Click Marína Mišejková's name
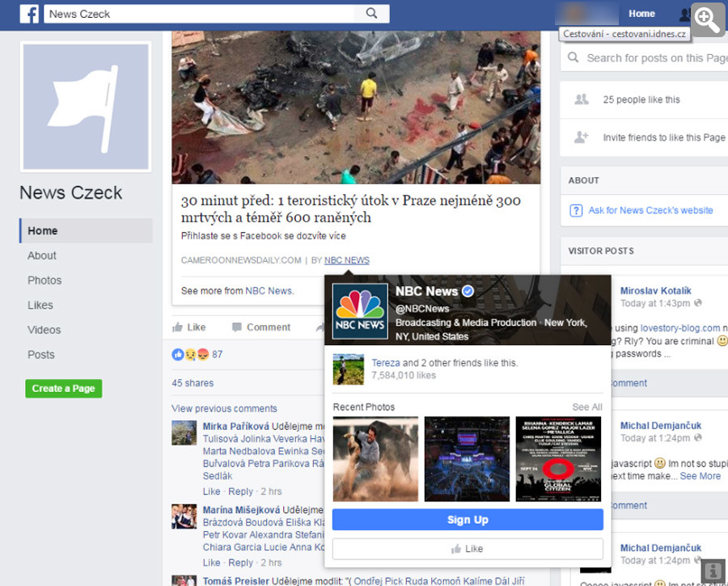This screenshot has height=586, width=728. (241, 510)
